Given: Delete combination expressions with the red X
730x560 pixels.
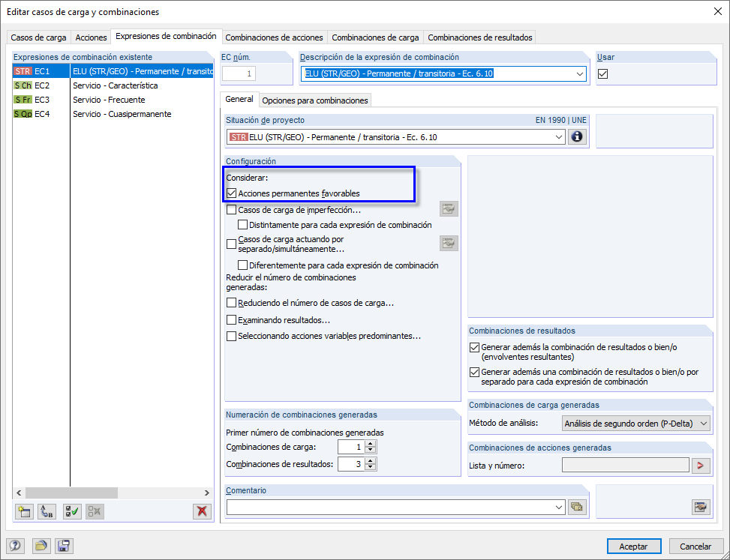Looking at the screenshot, I should 201,511.
